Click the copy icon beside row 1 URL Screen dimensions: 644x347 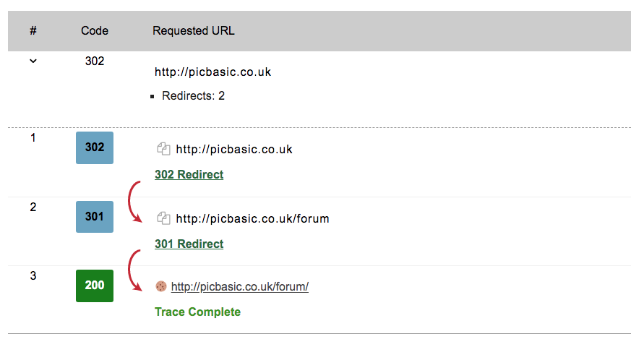pyautogui.click(x=163, y=149)
